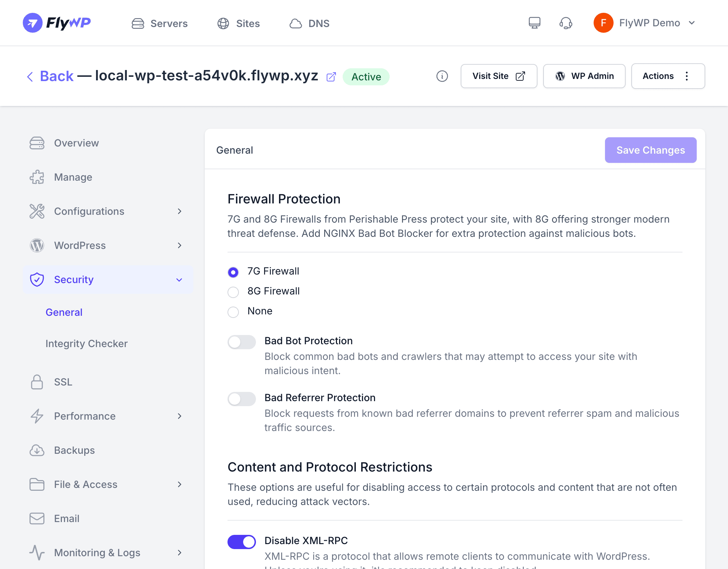Click the site info circle icon
This screenshot has height=569, width=728.
[442, 76]
